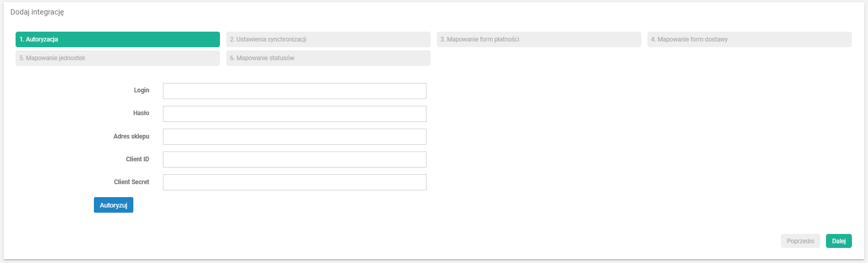Image resolution: width=868 pixels, height=263 pixels.
Task: Click the Client ID label
Action: pos(137,159)
